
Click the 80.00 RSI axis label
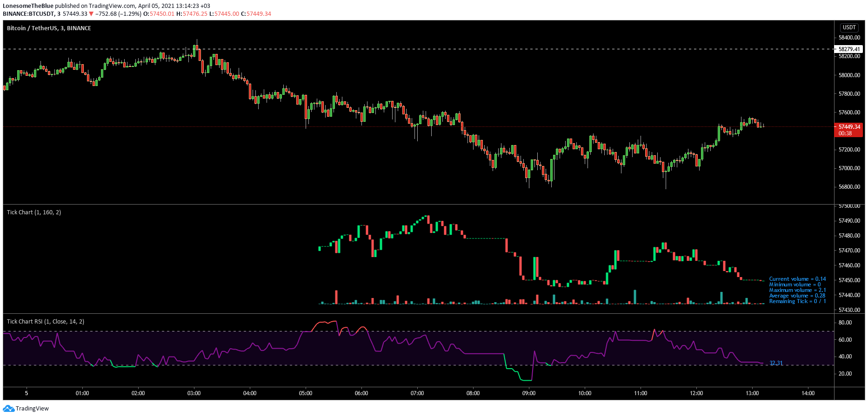click(x=845, y=323)
